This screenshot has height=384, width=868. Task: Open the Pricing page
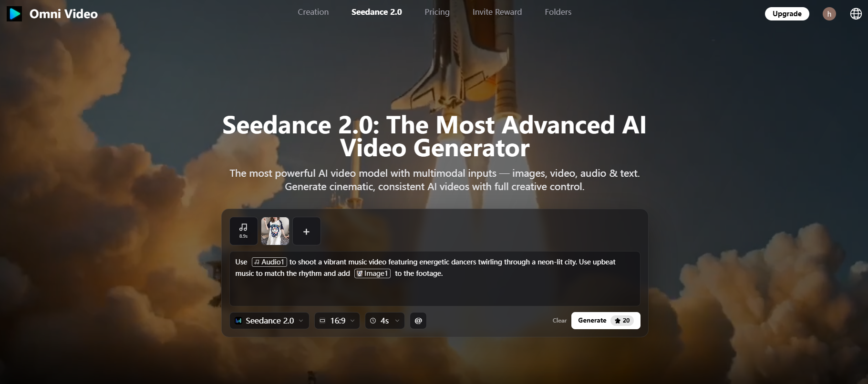[437, 12]
